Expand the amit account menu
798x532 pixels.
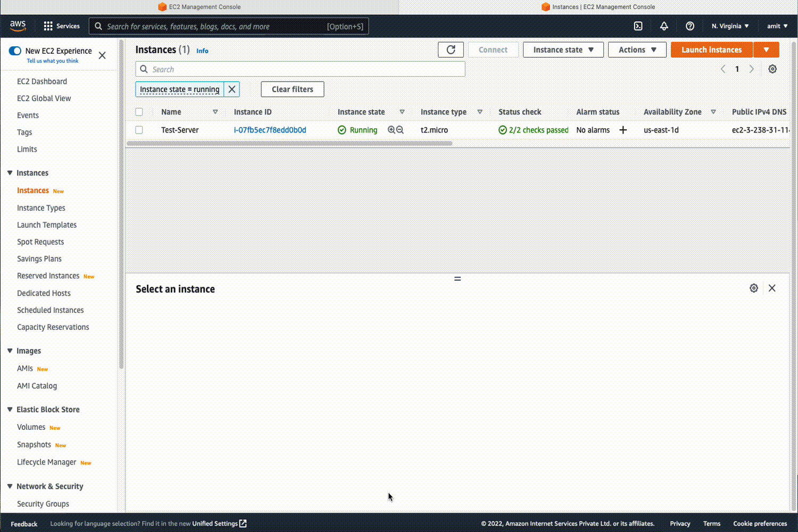[x=777, y=26]
